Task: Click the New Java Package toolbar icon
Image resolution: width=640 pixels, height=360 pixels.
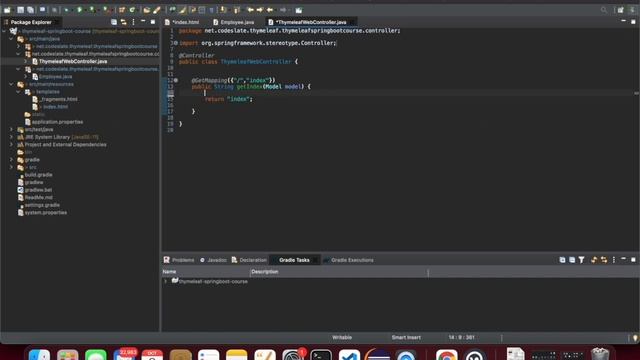Action: click(x=122, y=10)
